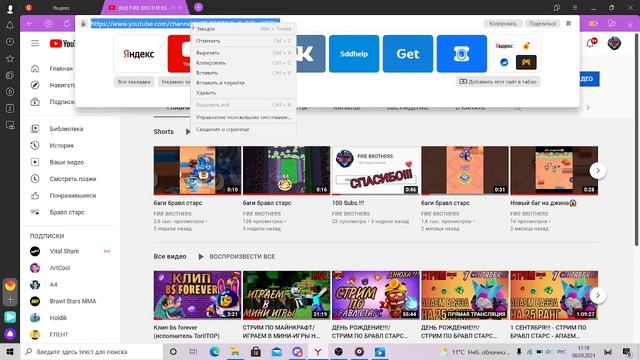Open Библиотека in YouTube sidebar

[67, 129]
